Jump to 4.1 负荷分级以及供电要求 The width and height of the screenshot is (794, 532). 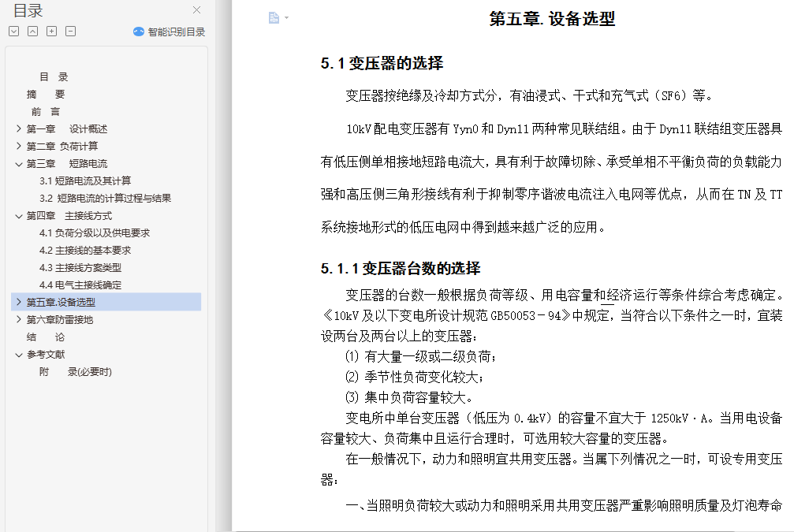click(95, 233)
